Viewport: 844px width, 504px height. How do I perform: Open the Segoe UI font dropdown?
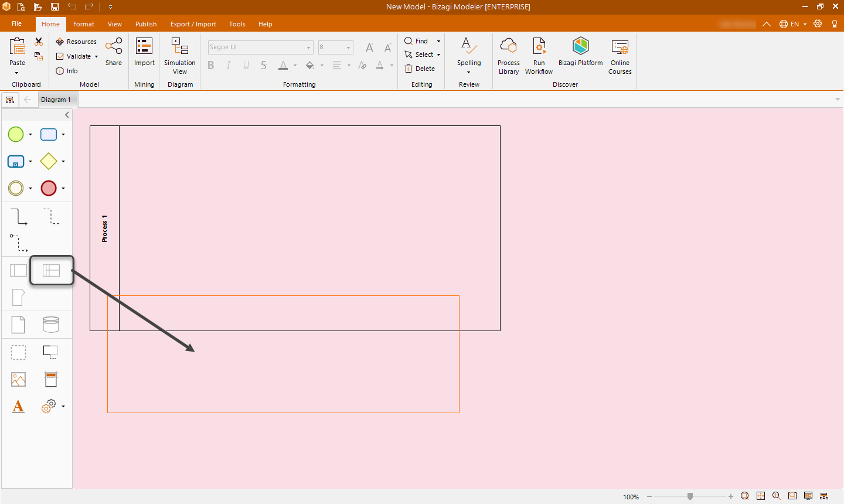click(308, 47)
